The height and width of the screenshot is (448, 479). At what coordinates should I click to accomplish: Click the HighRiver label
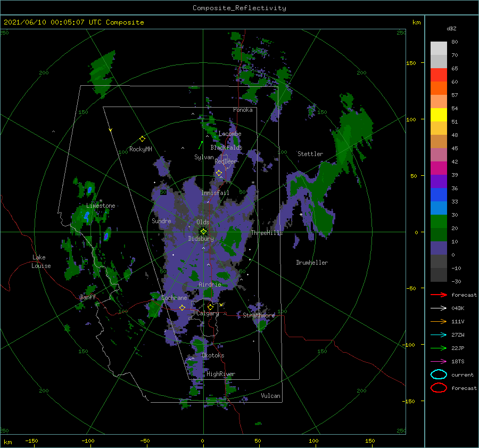[221, 374]
